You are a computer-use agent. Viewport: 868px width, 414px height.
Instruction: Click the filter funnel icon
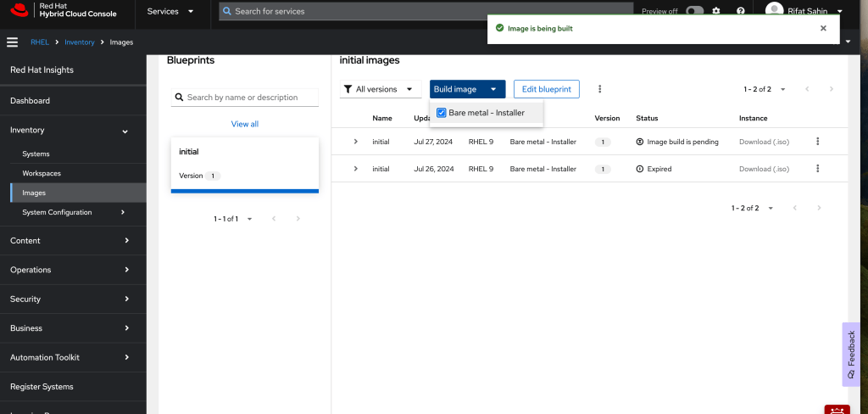point(348,89)
